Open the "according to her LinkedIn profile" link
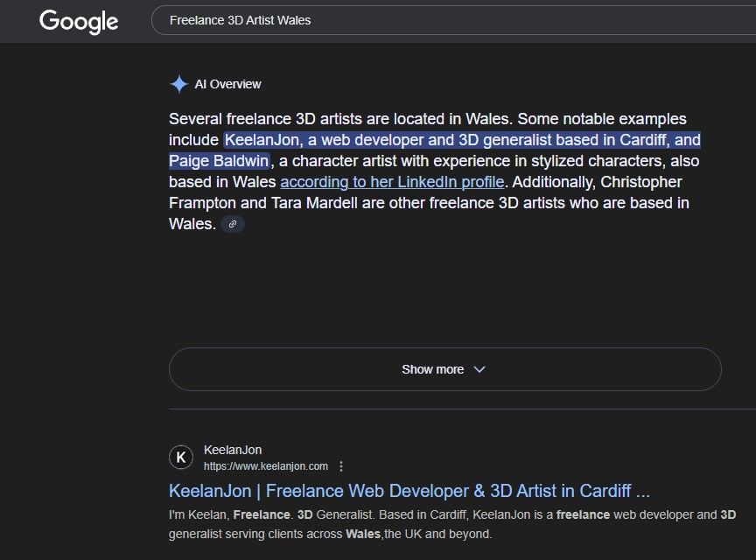 pyautogui.click(x=392, y=182)
